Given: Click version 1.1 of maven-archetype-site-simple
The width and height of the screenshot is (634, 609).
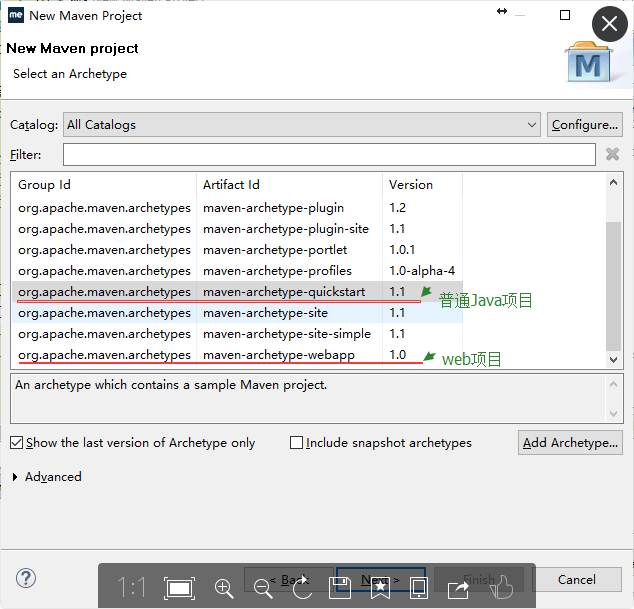Looking at the screenshot, I should 397,334.
